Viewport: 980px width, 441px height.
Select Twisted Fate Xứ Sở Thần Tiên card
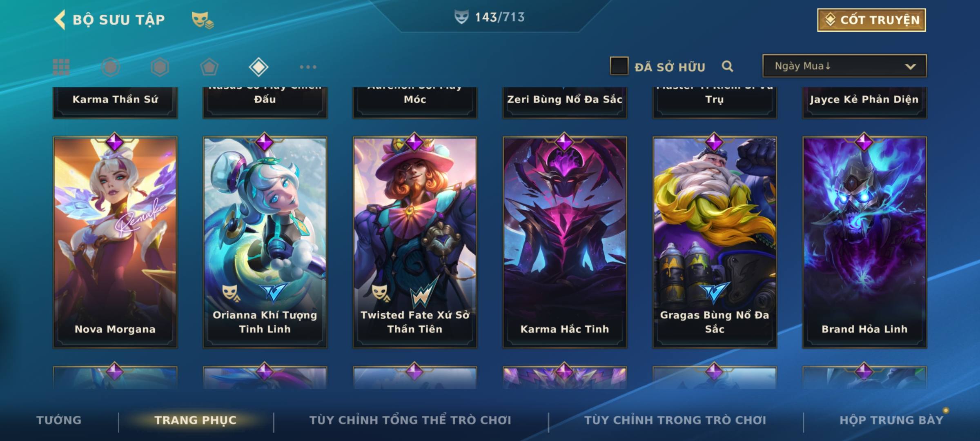(415, 243)
